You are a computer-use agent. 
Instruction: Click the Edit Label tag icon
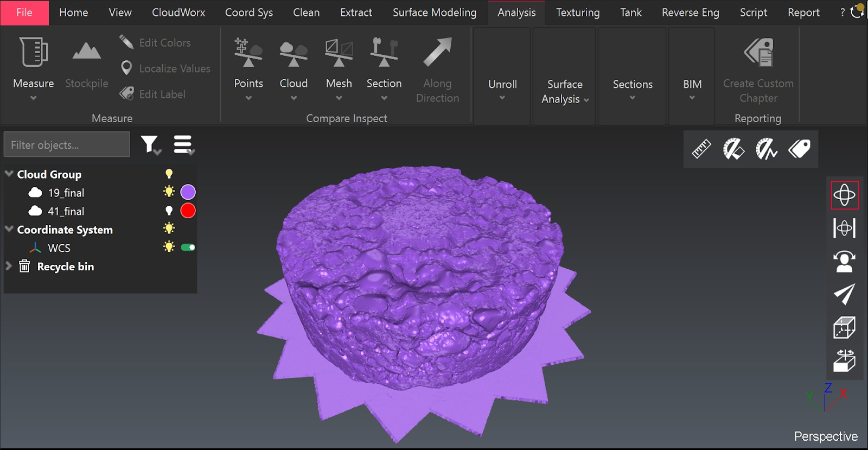click(126, 93)
